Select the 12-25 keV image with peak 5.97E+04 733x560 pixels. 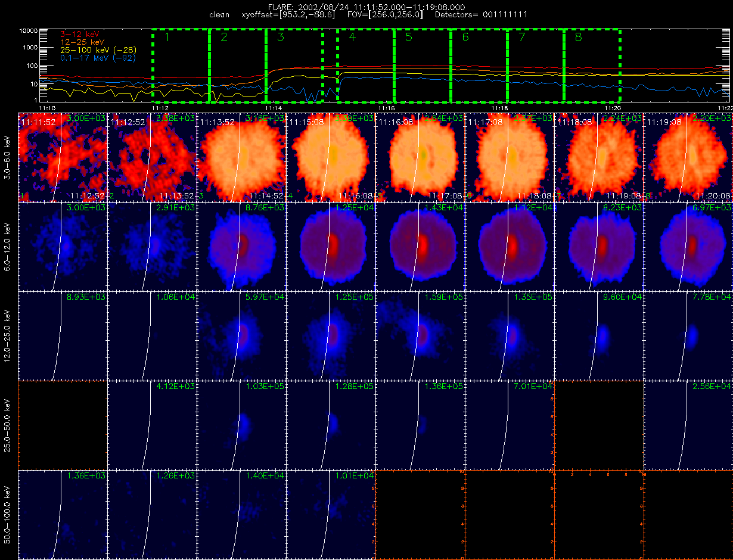(x=242, y=336)
